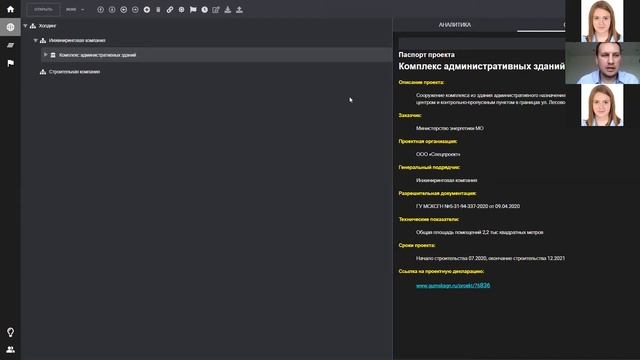Image resolution: width=640 pixels, height=360 pixels.
Task: Click the topmost woman's video thumbnail
Action: 602,21
